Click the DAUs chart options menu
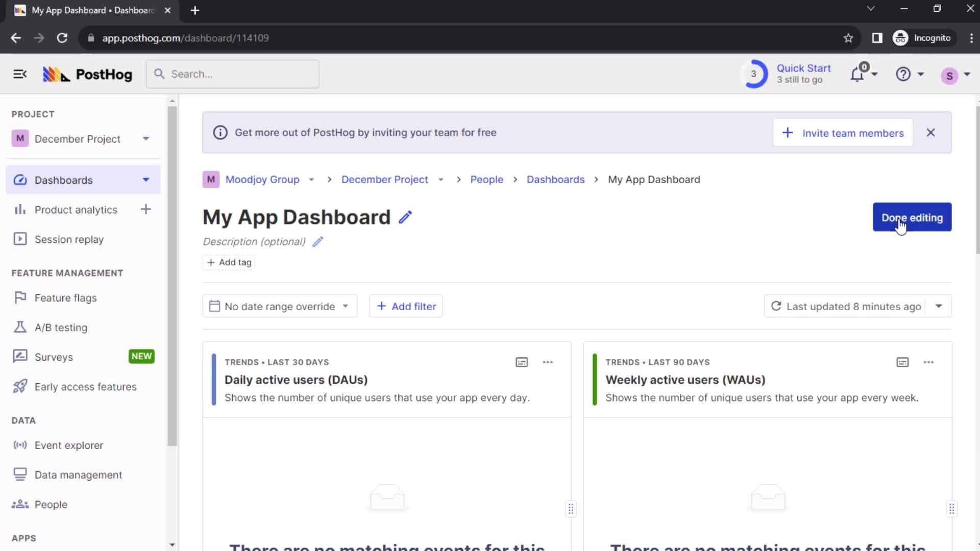The height and width of the screenshot is (551, 980). [547, 362]
